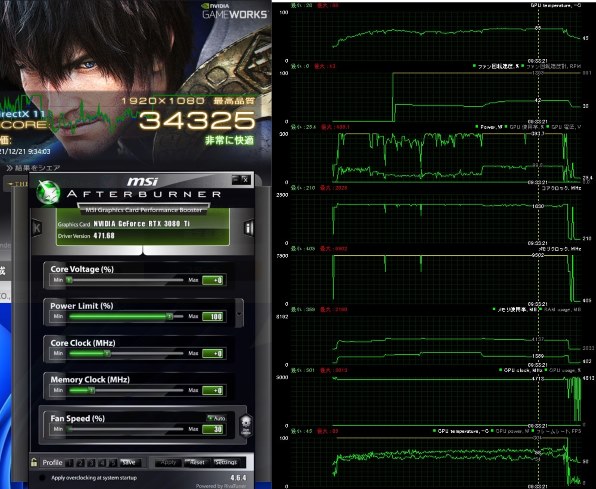The image size is (596, 489).
Task: Click the NVIDIA GeForce RTX 3080 Ti text
Action: point(141,224)
